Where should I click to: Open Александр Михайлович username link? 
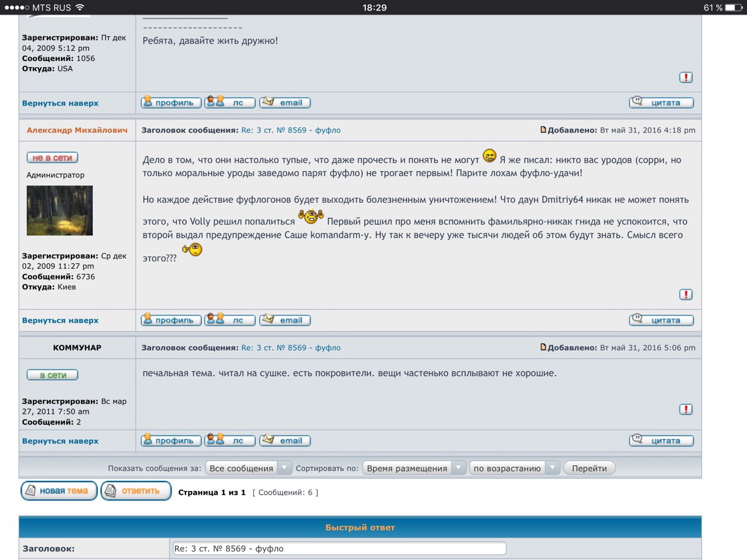click(x=77, y=130)
